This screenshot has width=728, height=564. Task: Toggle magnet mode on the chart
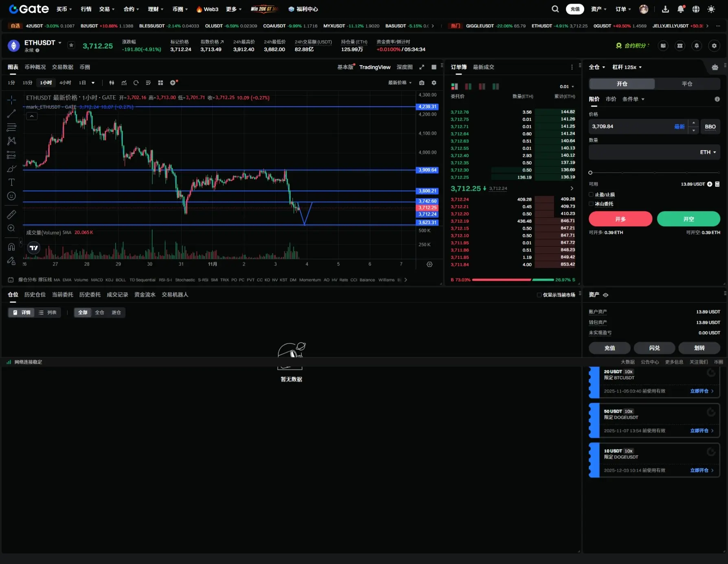(11, 247)
